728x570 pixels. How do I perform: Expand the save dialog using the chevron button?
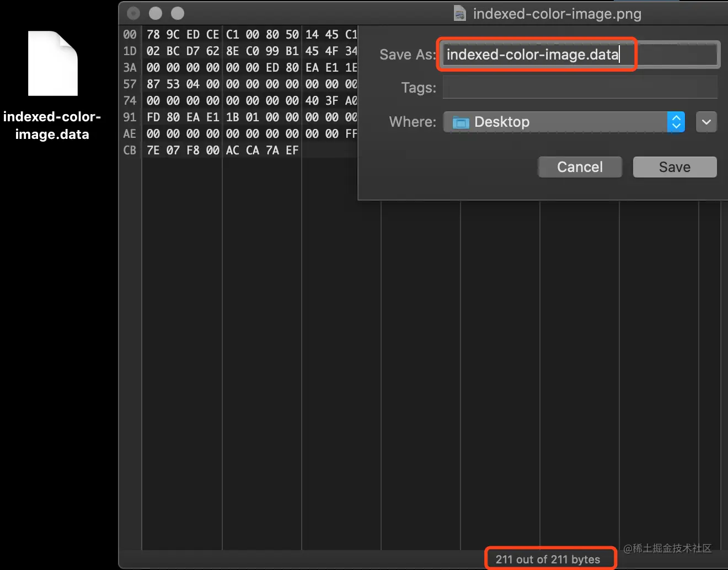coord(706,122)
